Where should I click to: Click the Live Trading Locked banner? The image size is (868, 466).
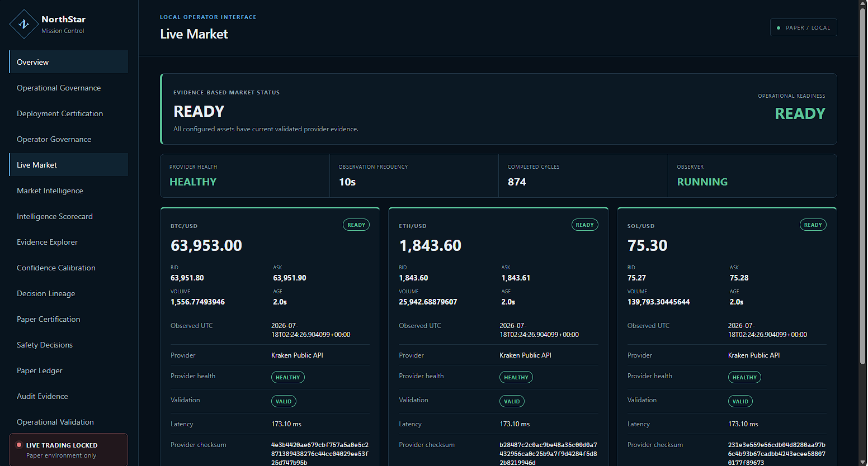[x=69, y=450]
